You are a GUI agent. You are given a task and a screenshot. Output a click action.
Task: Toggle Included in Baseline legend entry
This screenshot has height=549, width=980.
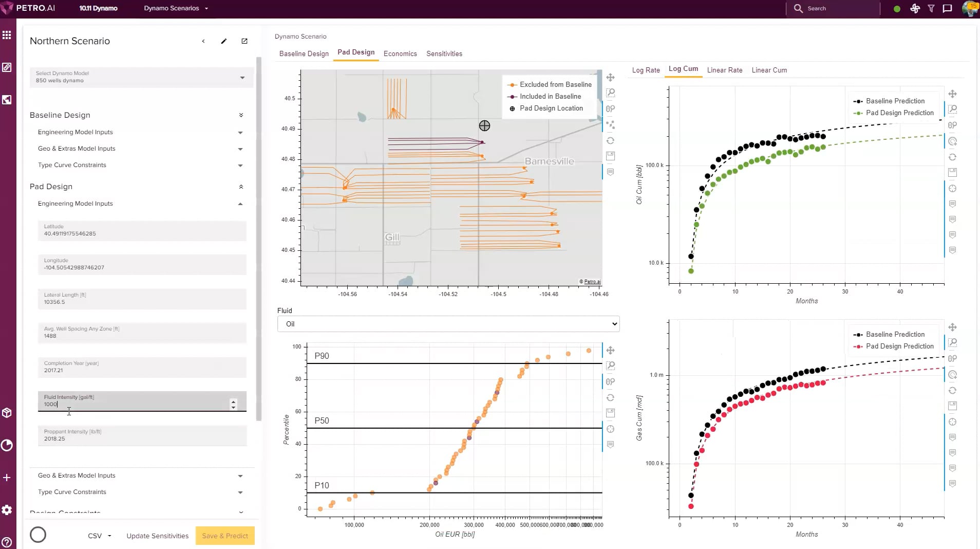tap(544, 96)
